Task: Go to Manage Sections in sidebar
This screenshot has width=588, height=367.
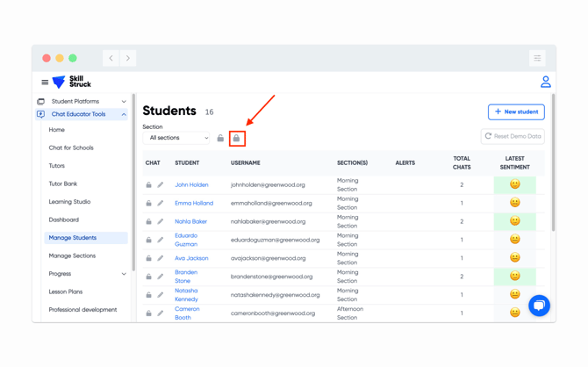Action: point(72,255)
